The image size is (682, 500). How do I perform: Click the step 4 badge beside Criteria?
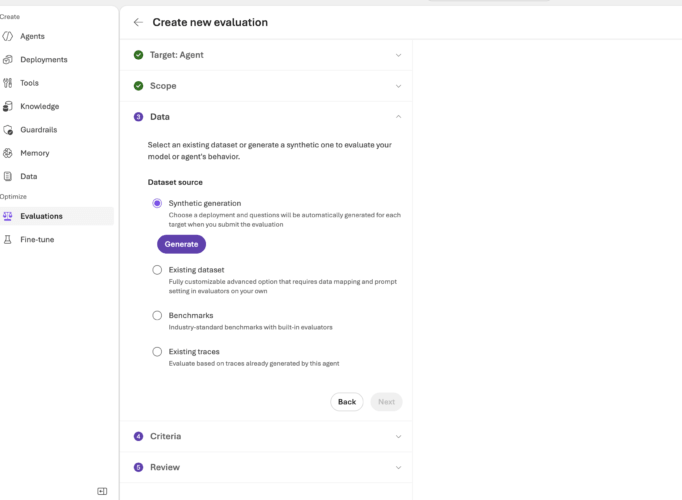pos(138,436)
